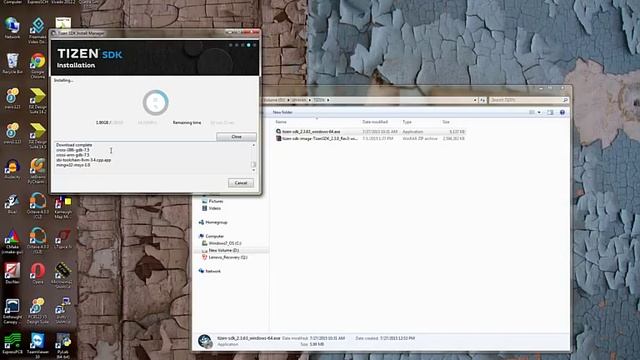This screenshot has height=360, width=640.
Task: Open Freemake Video desktop shortcut
Action: point(38,31)
